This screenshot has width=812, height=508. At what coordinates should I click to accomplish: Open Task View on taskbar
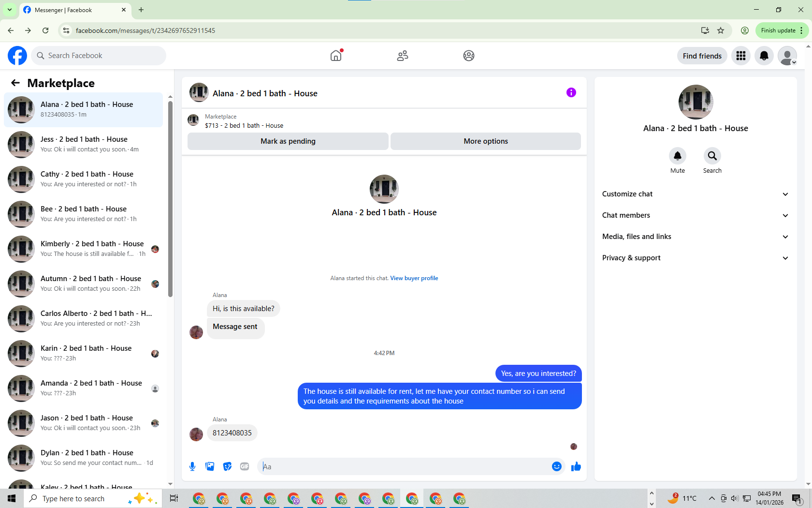[x=174, y=498]
